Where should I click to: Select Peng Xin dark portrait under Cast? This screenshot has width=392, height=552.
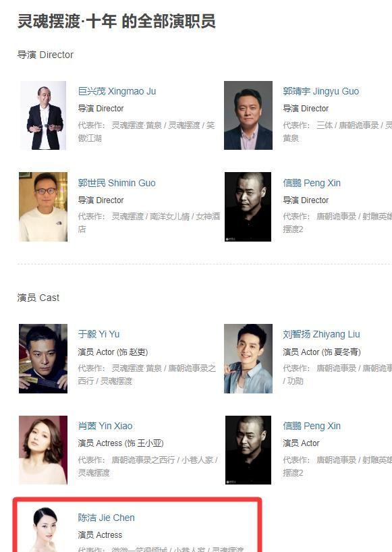pos(248,450)
